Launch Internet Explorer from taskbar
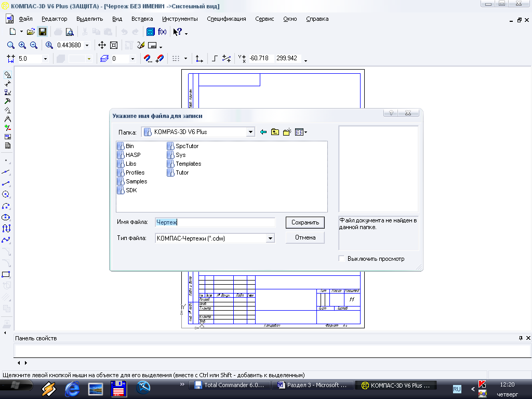The width and height of the screenshot is (532, 399). click(x=72, y=389)
